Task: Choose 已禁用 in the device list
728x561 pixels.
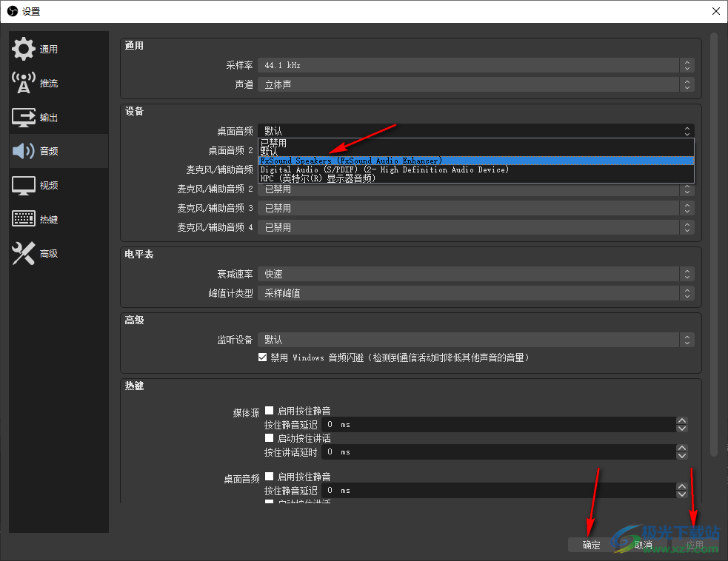Action: [x=476, y=143]
